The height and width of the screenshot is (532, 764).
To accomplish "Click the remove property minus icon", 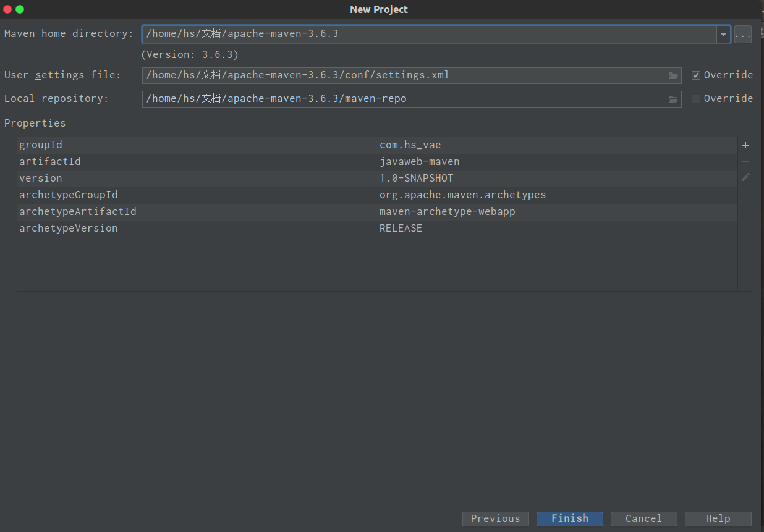I will click(745, 161).
